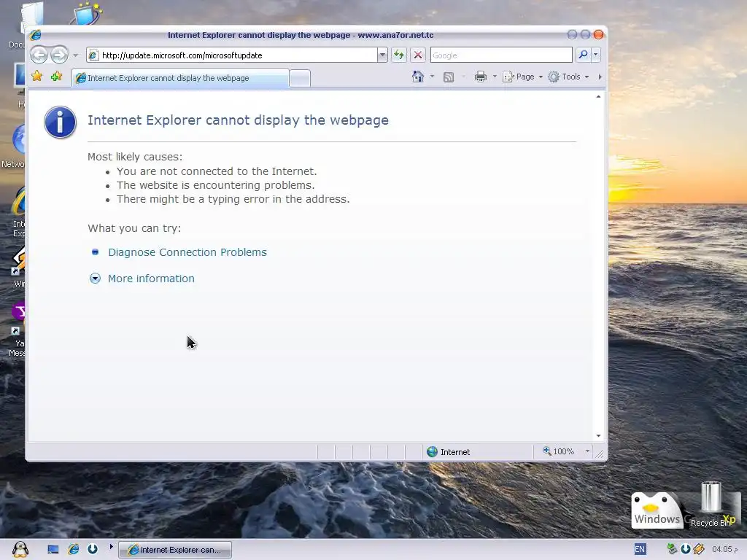747x560 pixels.
Task: Expand the toolbar overflow chevron
Action: (x=600, y=77)
